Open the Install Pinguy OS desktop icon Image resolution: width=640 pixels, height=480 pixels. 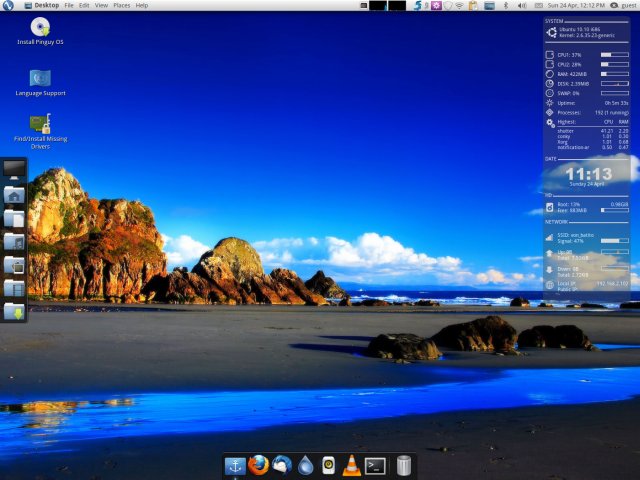tap(40, 31)
